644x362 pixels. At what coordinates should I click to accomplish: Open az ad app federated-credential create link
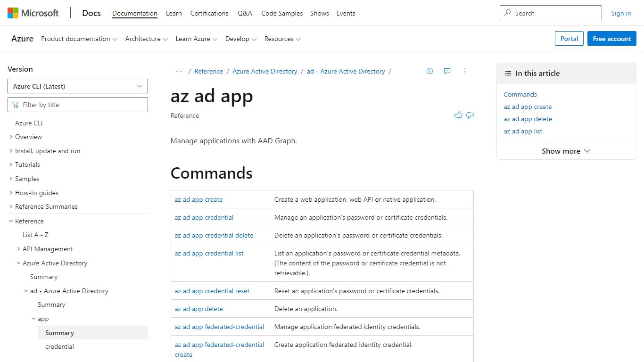[219, 350]
